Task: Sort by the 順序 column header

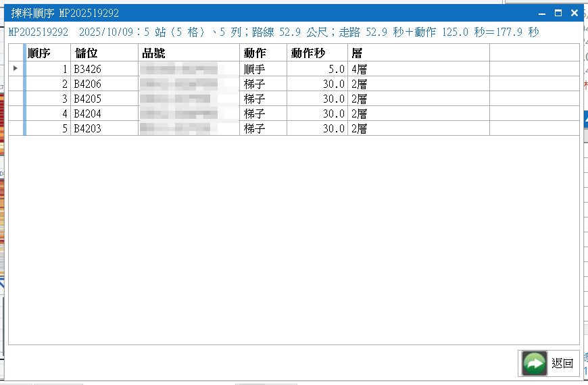Action: click(47, 53)
